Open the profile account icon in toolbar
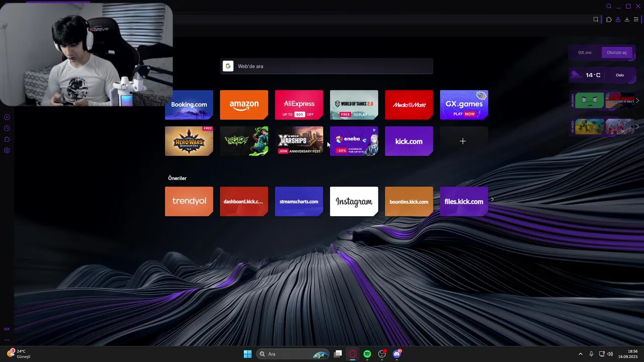The height and width of the screenshot is (362, 644). (x=618, y=20)
